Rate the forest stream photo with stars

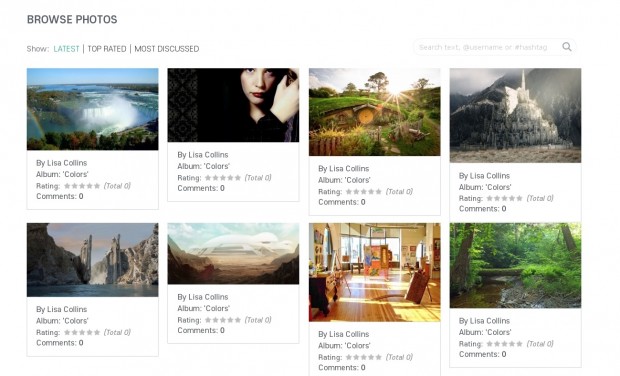coord(505,344)
